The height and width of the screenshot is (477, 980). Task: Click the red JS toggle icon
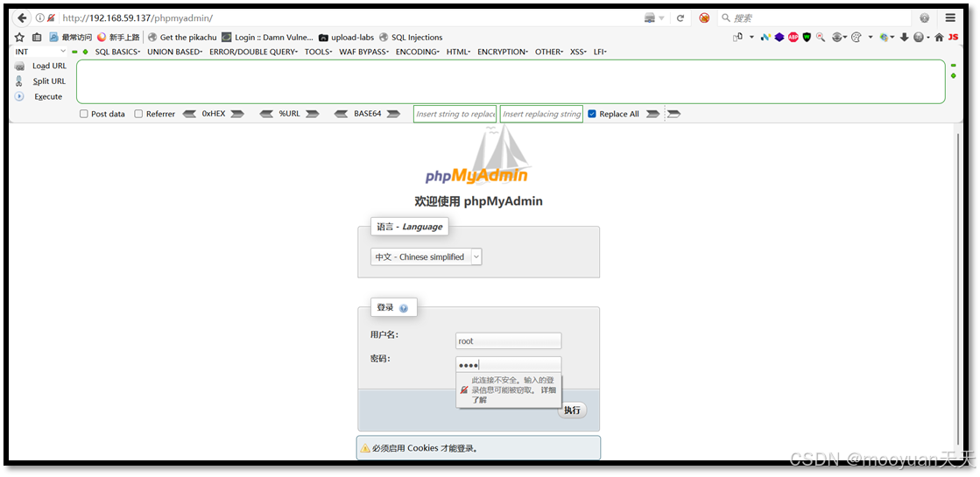point(953,37)
